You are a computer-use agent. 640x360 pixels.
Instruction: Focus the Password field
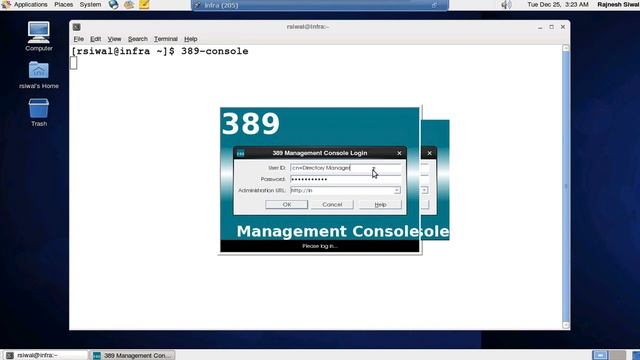[x=346, y=179]
